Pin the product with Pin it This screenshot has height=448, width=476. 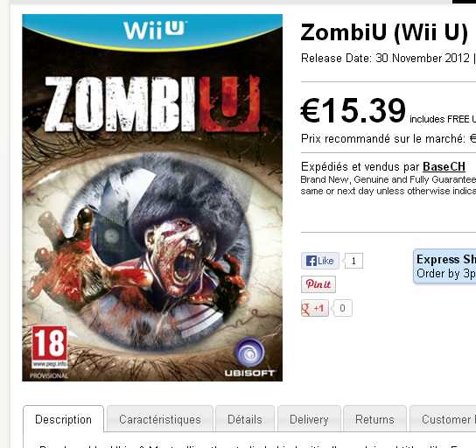[318, 284]
